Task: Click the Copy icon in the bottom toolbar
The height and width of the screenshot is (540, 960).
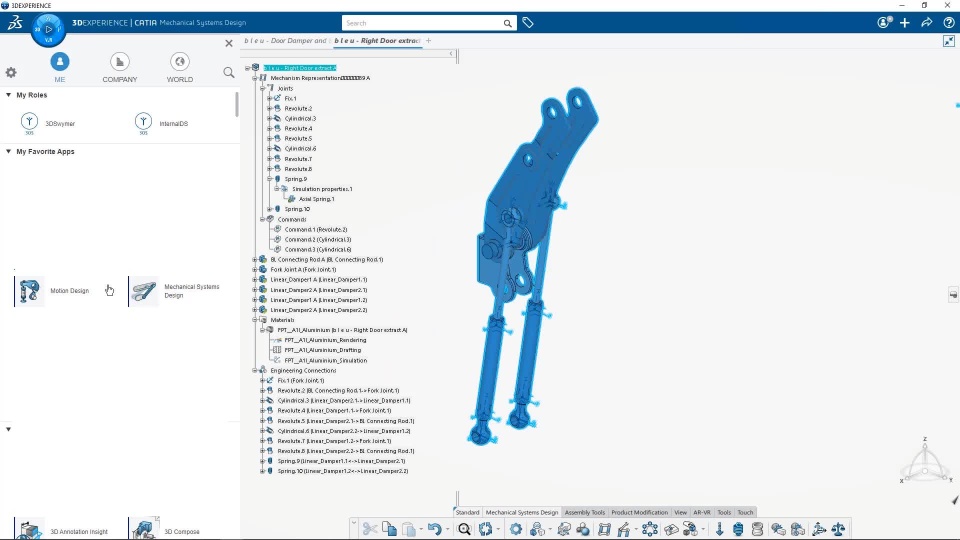Action: (389, 529)
